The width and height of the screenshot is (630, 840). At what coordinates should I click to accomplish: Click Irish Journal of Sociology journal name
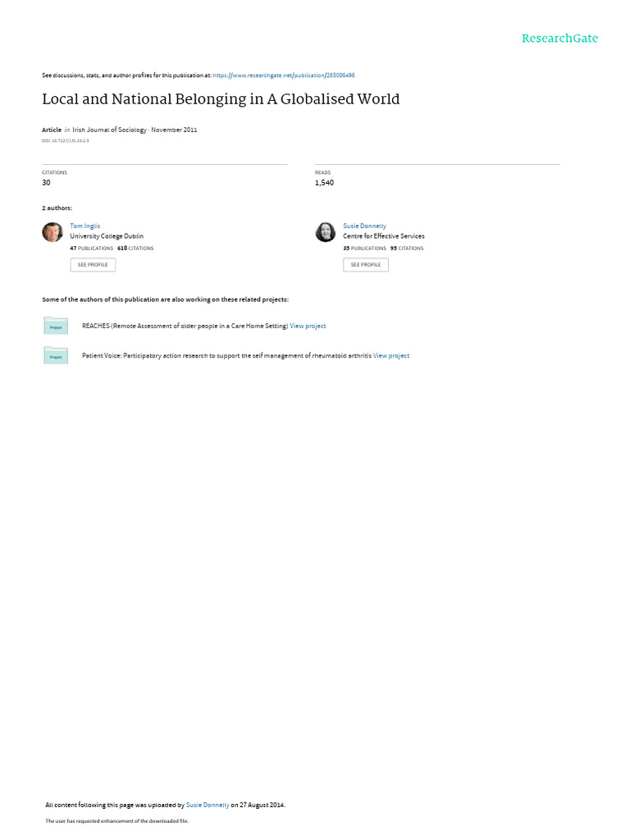tap(109, 130)
